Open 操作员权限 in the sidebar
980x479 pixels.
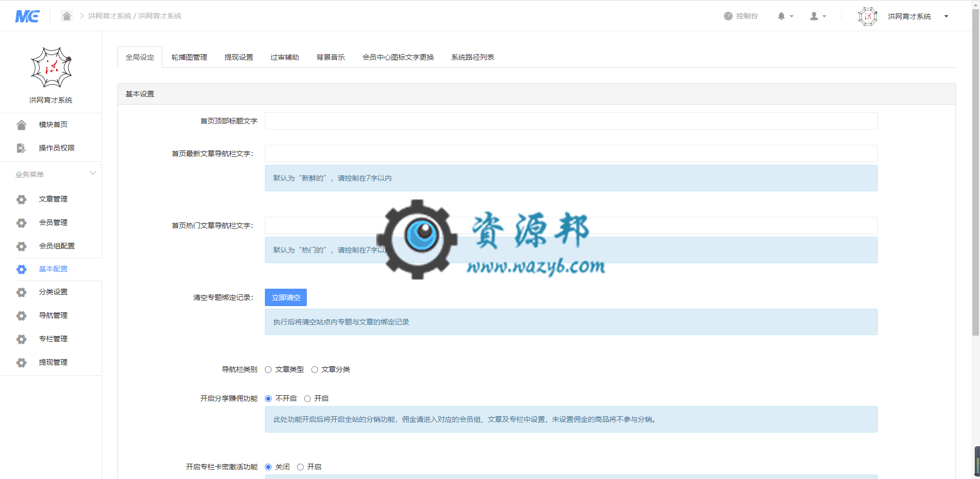[x=57, y=148]
